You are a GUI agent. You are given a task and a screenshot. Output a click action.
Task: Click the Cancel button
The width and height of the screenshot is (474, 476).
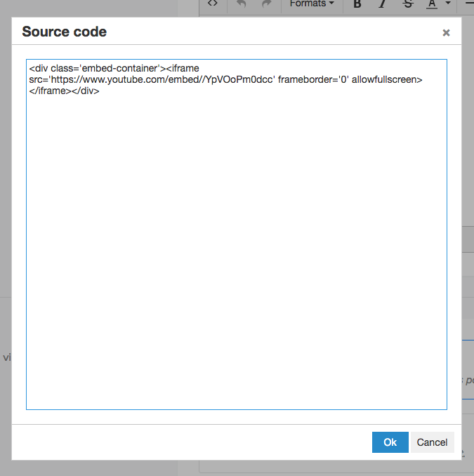click(432, 442)
